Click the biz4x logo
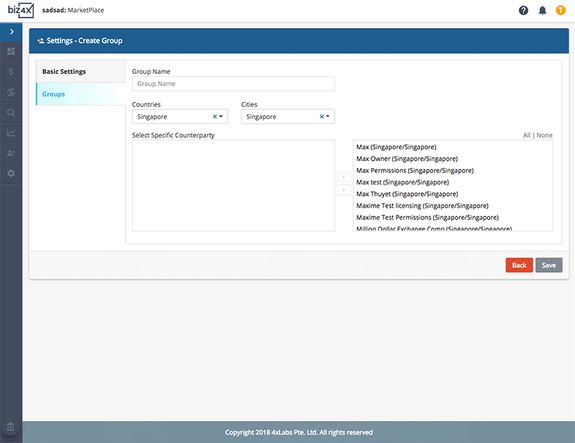Viewport: 575px width, 443px height. click(x=21, y=10)
